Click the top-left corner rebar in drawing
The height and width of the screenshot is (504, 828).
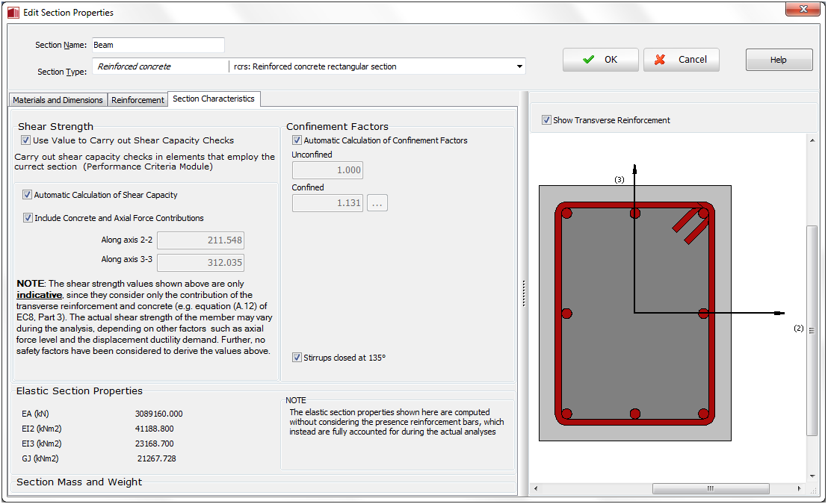tap(566, 214)
